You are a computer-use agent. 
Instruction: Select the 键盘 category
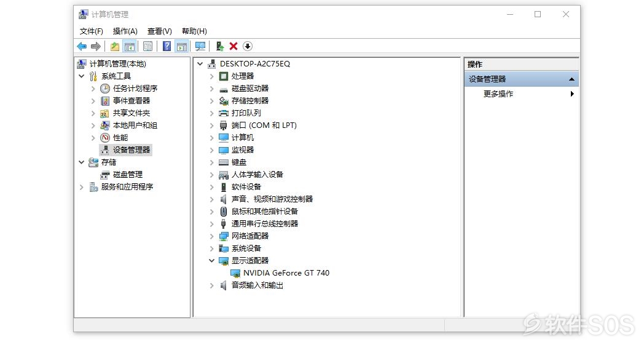click(x=238, y=162)
